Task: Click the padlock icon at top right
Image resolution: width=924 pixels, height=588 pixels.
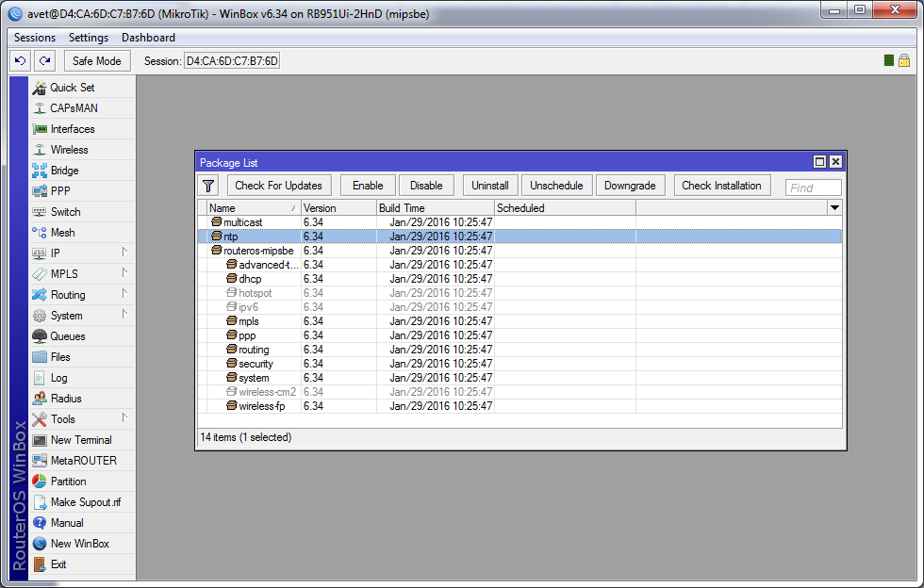Action: click(903, 60)
